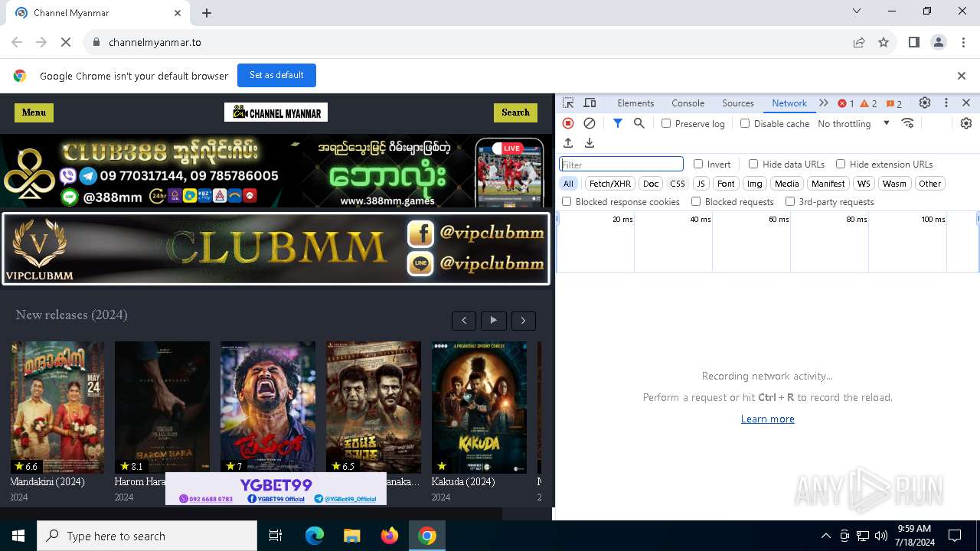
Task: Stop recording the network log
Action: coord(568,123)
